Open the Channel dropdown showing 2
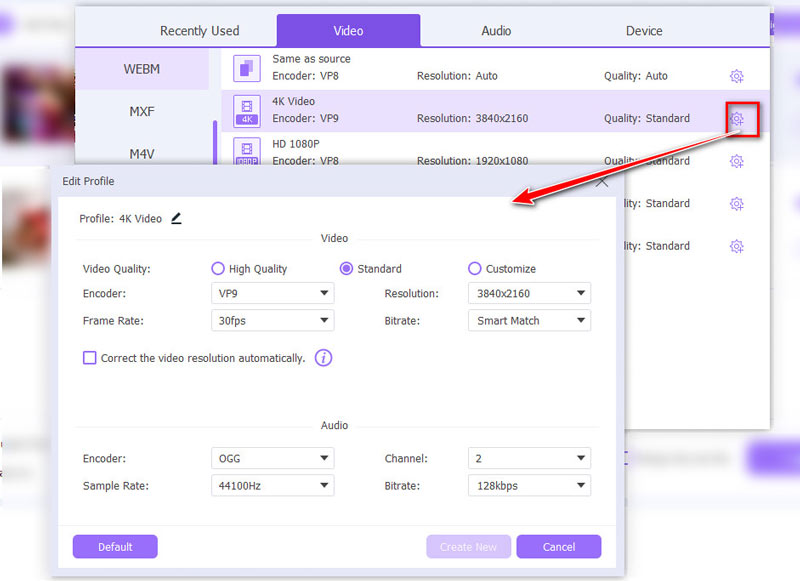The width and height of the screenshot is (800, 581). (529, 458)
